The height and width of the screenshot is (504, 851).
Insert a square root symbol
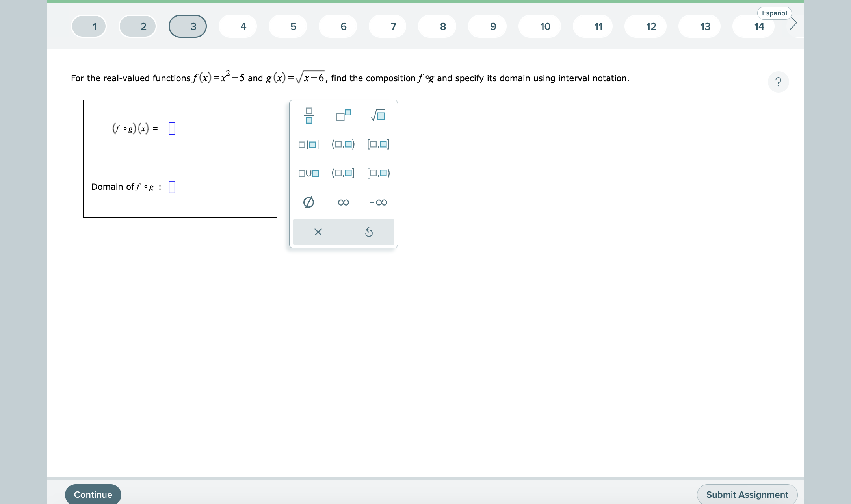(x=378, y=115)
